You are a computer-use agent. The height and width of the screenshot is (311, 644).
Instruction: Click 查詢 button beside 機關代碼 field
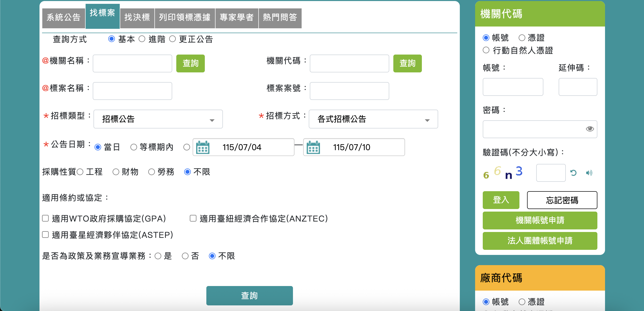point(408,63)
